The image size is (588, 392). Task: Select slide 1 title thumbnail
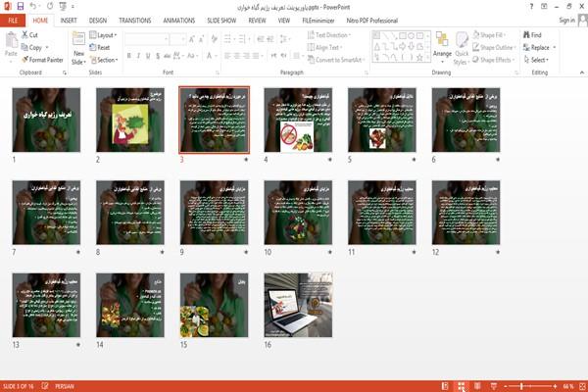coord(46,120)
